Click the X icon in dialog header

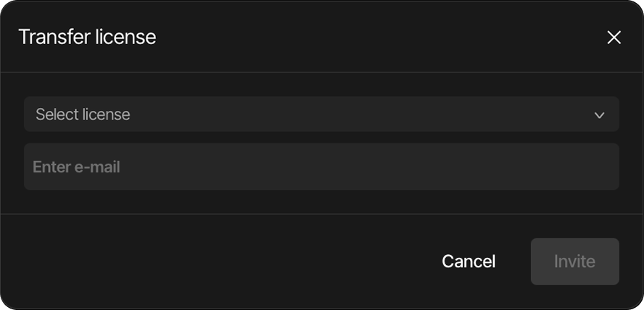(614, 38)
